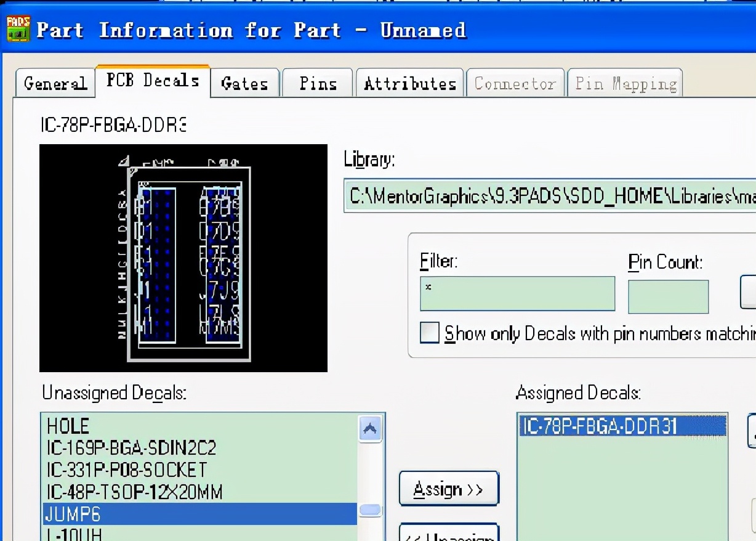Image resolution: width=756 pixels, height=541 pixels.
Task: Click the Unassigned Decals scrollbar thumb
Action: coord(370,510)
